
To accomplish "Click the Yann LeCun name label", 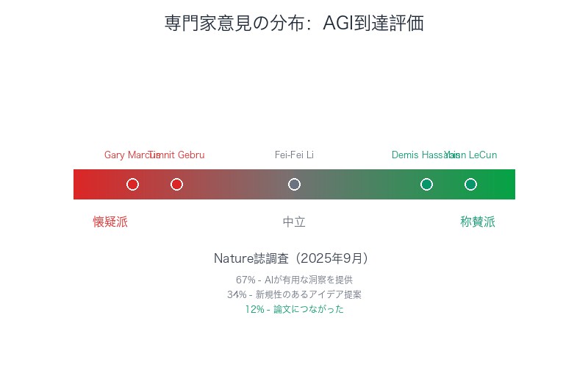I will tap(479, 155).
